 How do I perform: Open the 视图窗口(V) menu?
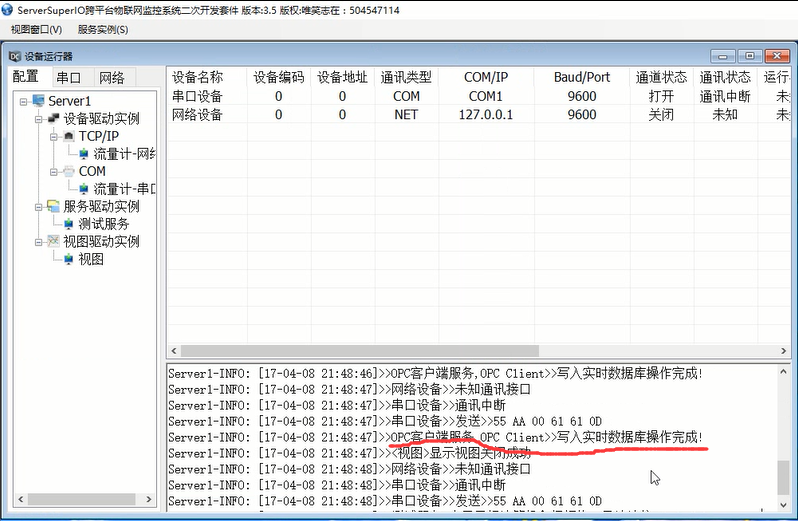pos(36,29)
